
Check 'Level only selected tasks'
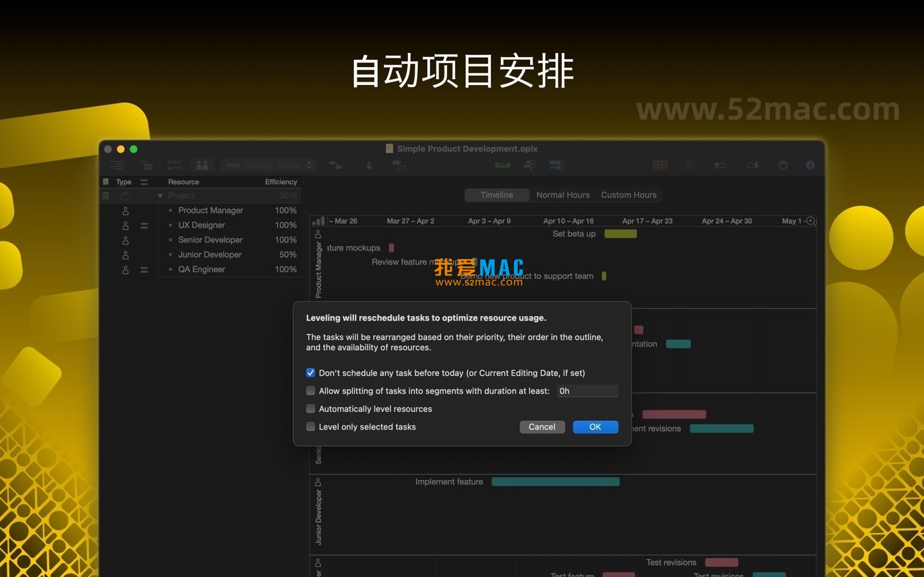point(310,427)
